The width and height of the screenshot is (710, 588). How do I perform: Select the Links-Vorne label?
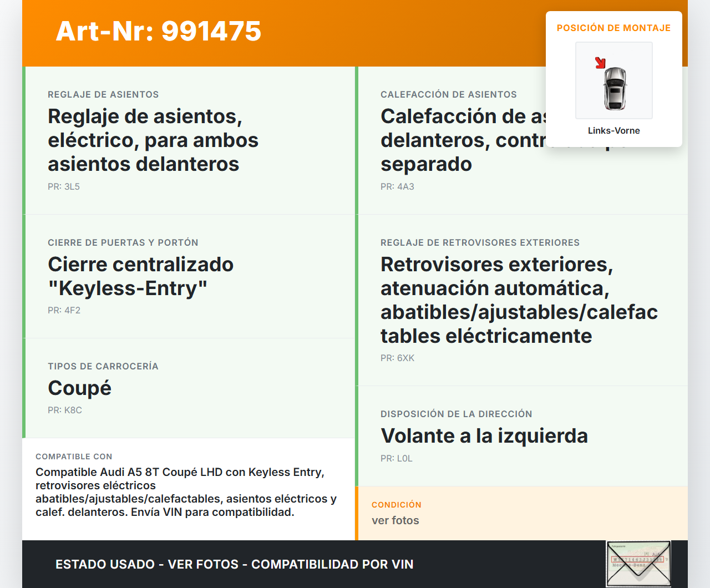click(613, 130)
